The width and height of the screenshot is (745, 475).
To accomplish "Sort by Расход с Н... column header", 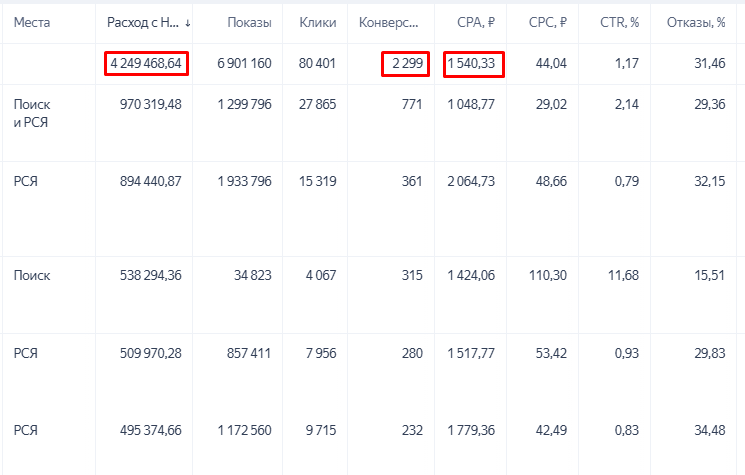I will point(143,22).
